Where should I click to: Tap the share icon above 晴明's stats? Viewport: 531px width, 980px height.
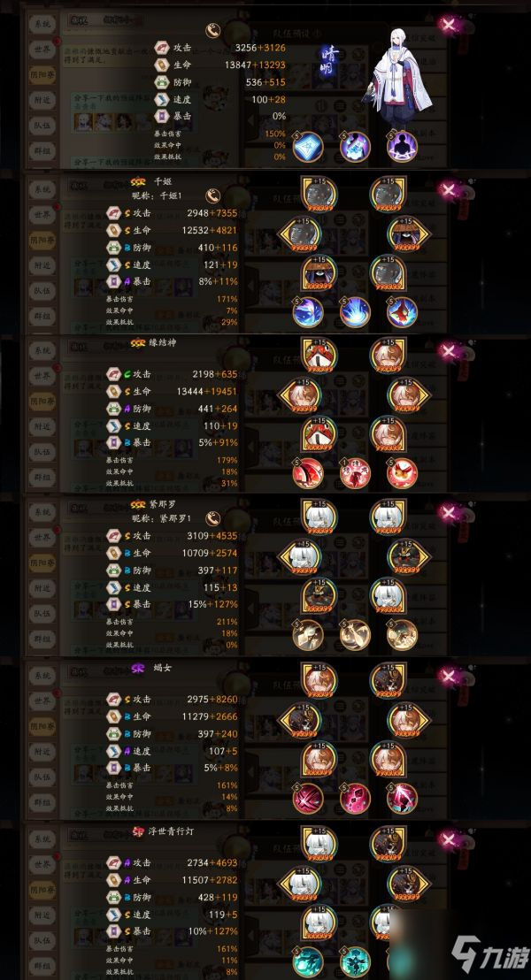point(214,29)
